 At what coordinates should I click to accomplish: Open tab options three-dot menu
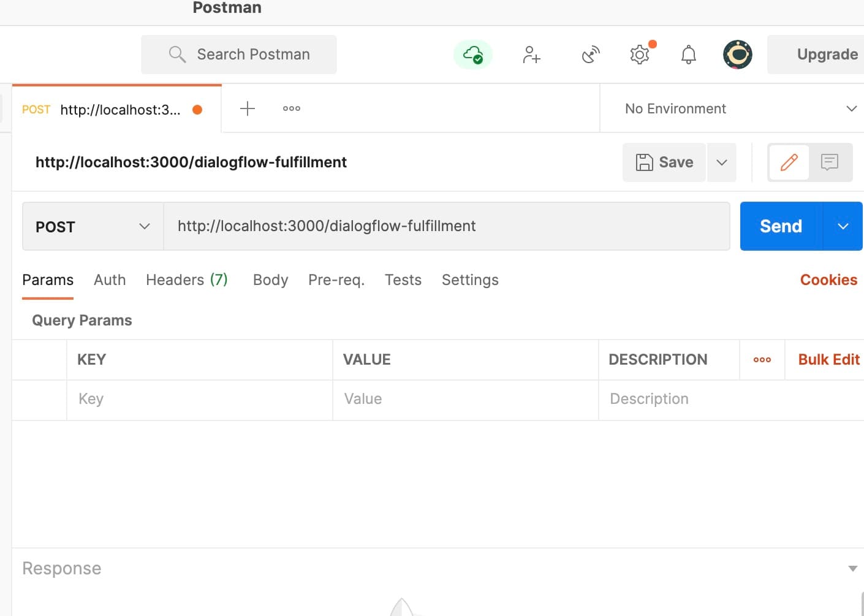(292, 108)
